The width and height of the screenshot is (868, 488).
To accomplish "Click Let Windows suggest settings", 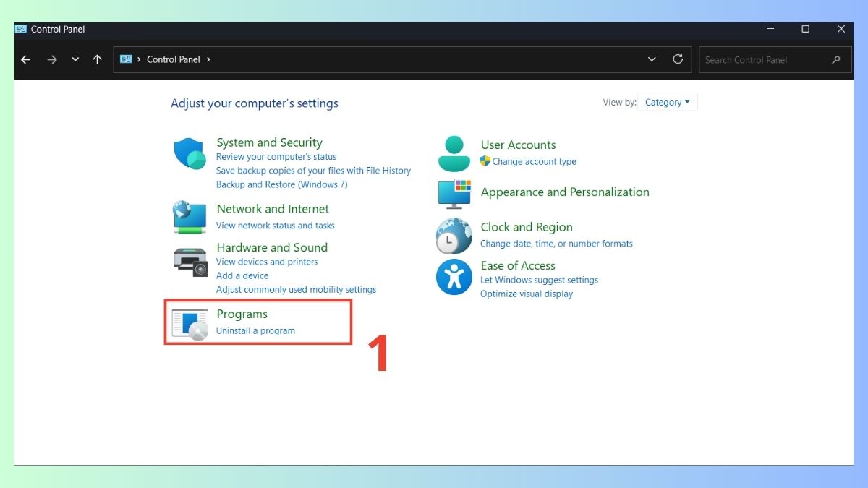I will click(540, 280).
